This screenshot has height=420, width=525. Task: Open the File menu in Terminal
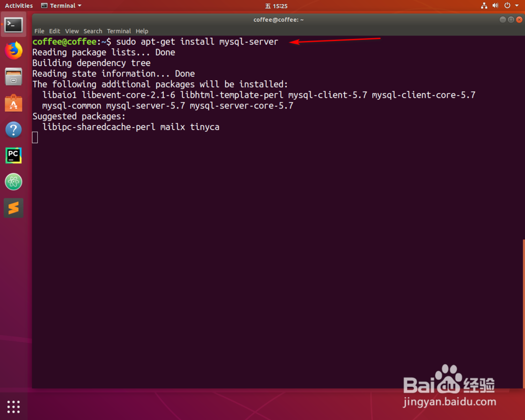(39, 31)
